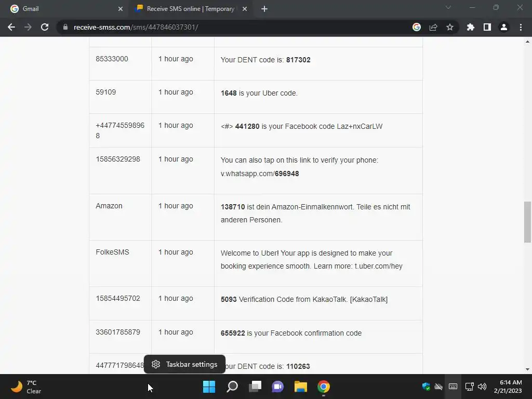The height and width of the screenshot is (399, 532).
Task: Click the page scrollbar thumb
Action: click(x=527, y=222)
